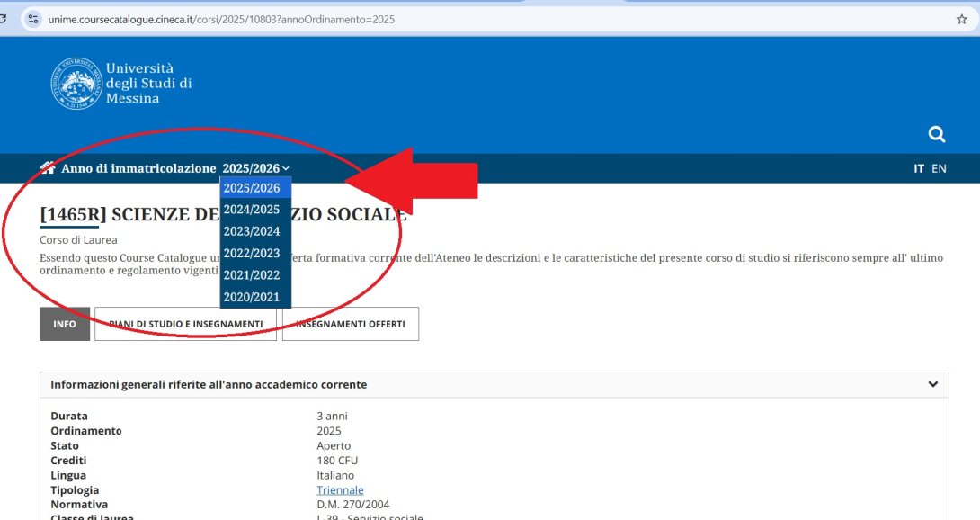This screenshot has height=520, width=980.
Task: Open the search magnifier icon
Action: click(x=937, y=133)
